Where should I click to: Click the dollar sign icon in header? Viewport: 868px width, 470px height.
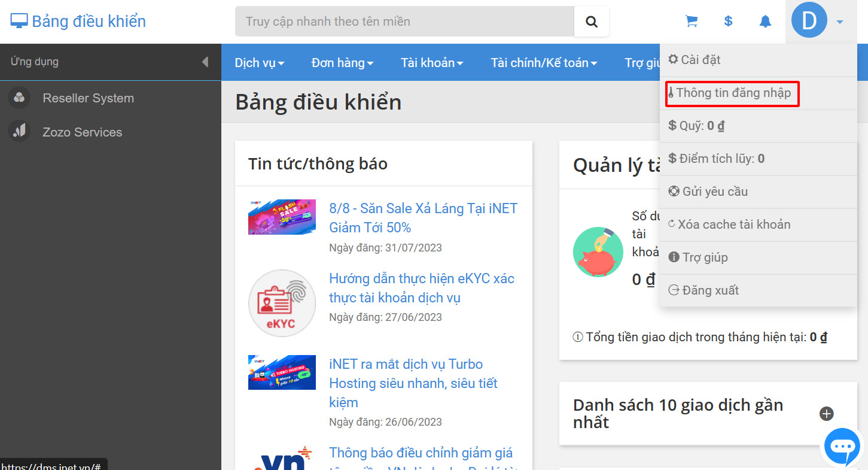(x=728, y=22)
